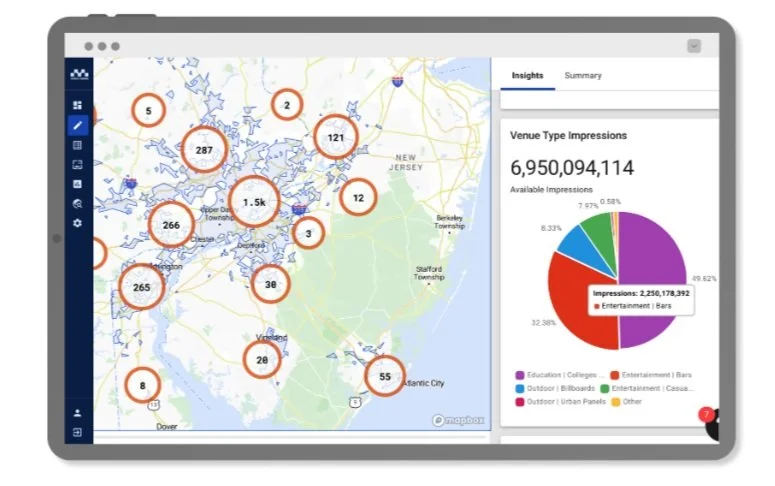This screenshot has width=775, height=486.
Task: Toggle Outdoor | Urban Panels legend swatch
Action: tap(519, 402)
